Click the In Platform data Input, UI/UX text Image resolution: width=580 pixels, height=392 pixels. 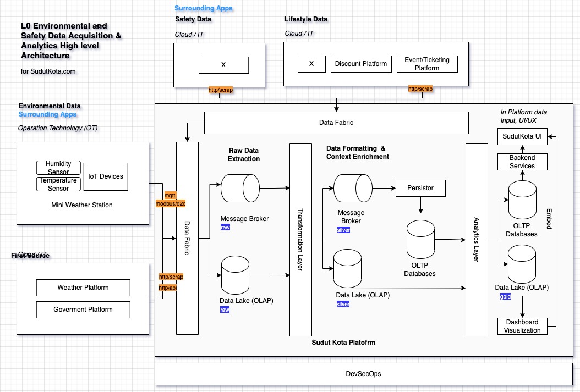523,117
